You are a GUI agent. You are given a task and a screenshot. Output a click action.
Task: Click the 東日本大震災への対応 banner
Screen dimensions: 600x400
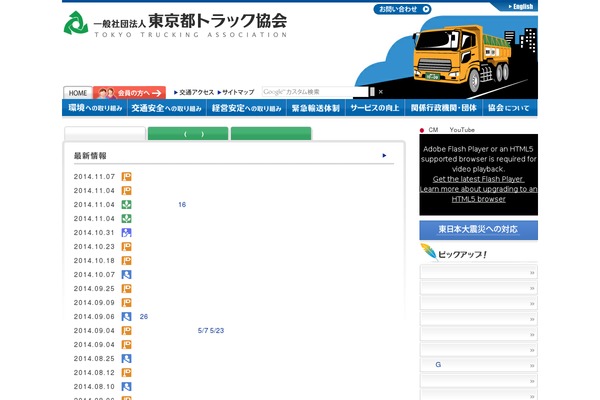pos(478,230)
